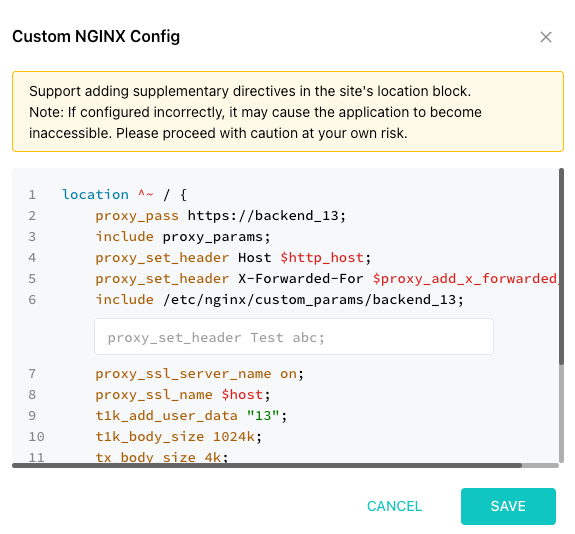This screenshot has width=575, height=534.
Task: Click the Custom NGINX Config title
Action: (x=96, y=37)
